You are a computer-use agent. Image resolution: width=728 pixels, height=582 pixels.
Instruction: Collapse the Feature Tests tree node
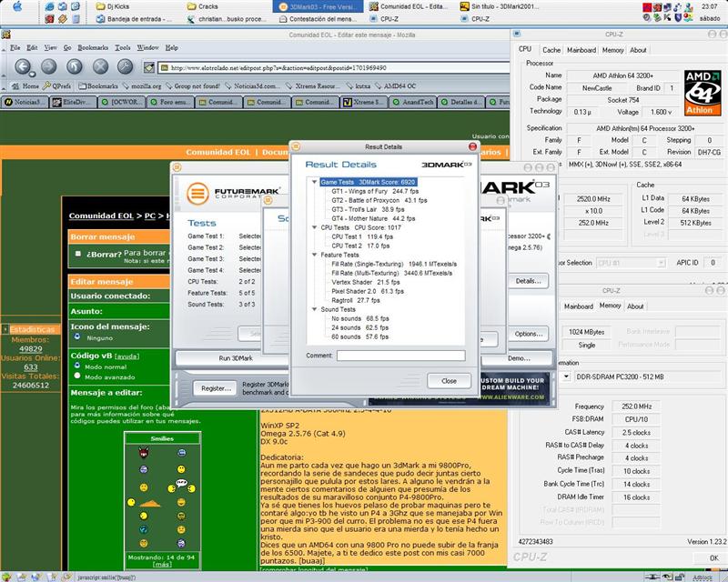[314, 255]
